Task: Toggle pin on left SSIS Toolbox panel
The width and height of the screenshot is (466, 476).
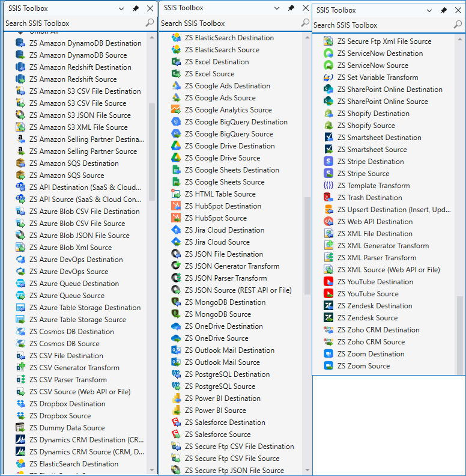Action: (136, 9)
